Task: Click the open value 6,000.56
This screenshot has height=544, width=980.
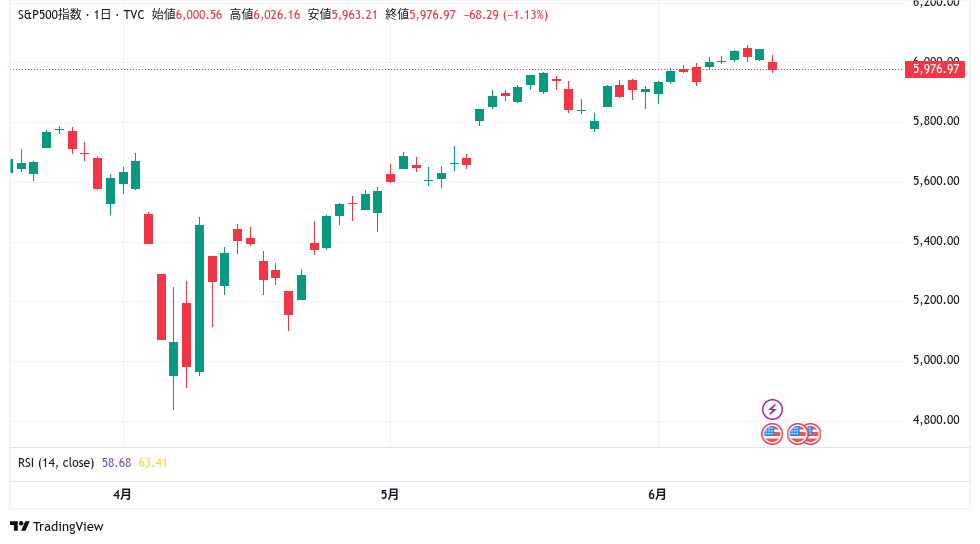Action: [x=199, y=14]
